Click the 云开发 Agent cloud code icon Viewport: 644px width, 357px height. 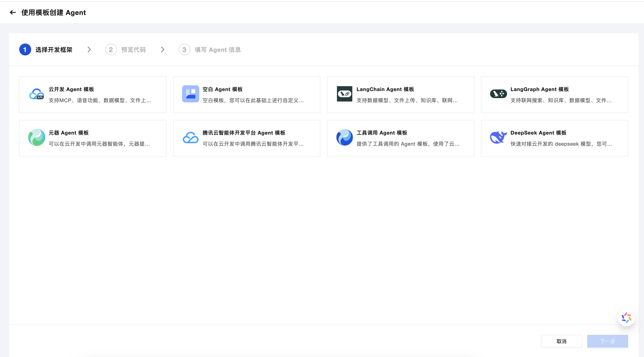(37, 94)
